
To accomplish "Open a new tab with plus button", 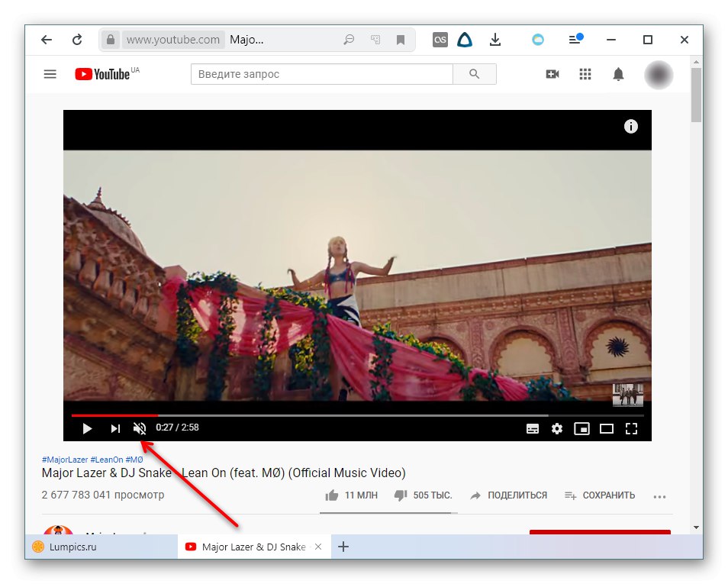I will pos(343,547).
